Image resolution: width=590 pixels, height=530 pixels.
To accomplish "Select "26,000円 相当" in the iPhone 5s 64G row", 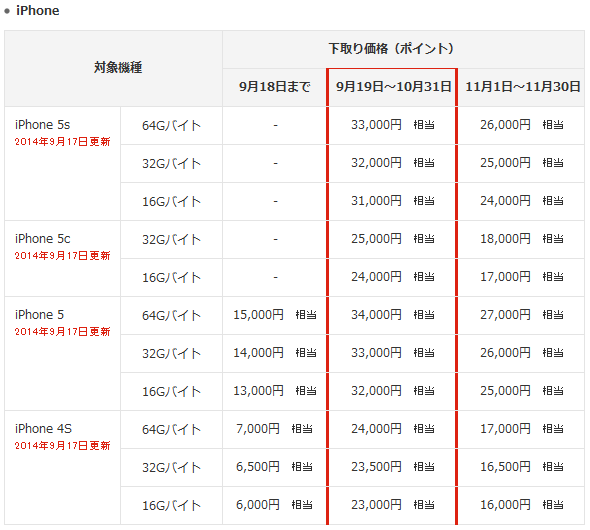I will pyautogui.click(x=522, y=125).
